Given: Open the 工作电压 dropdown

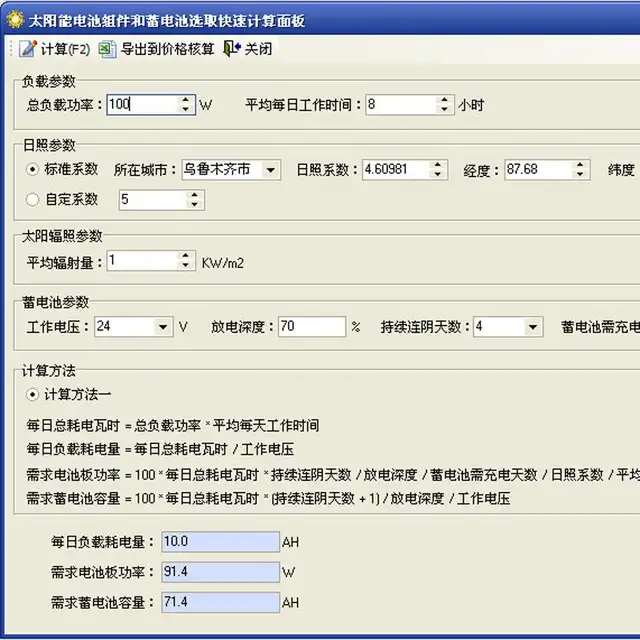Looking at the screenshot, I should pyautogui.click(x=163, y=327).
